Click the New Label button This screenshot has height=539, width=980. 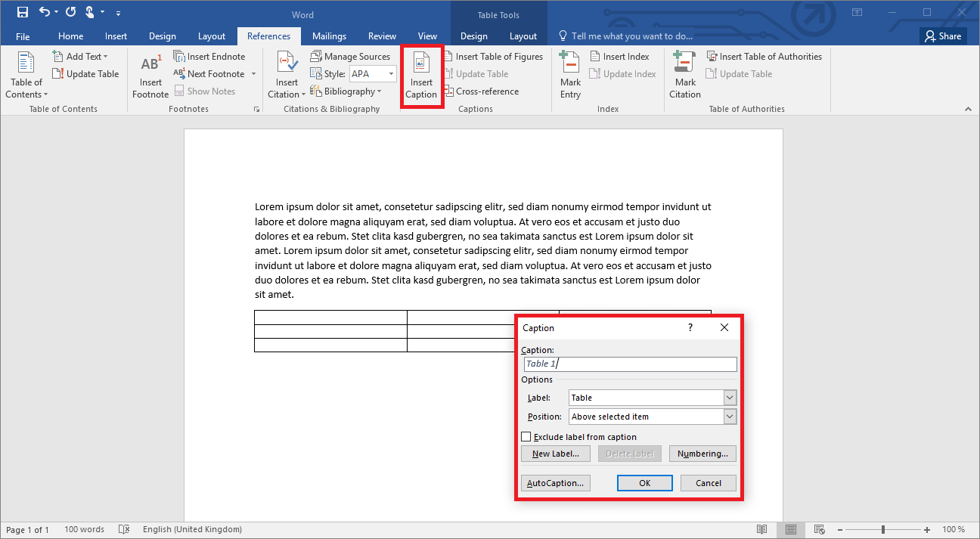coord(555,453)
